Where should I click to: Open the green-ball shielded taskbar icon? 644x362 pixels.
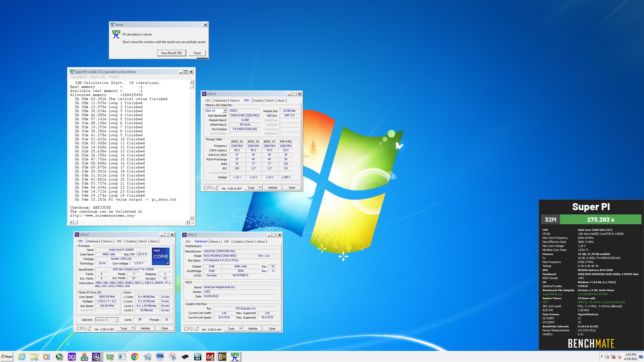point(59,356)
